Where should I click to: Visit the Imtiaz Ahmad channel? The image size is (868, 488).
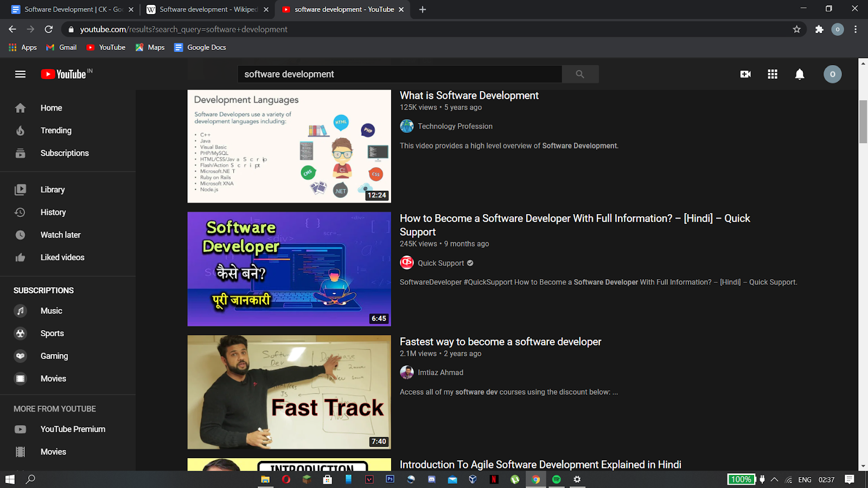tap(441, 373)
